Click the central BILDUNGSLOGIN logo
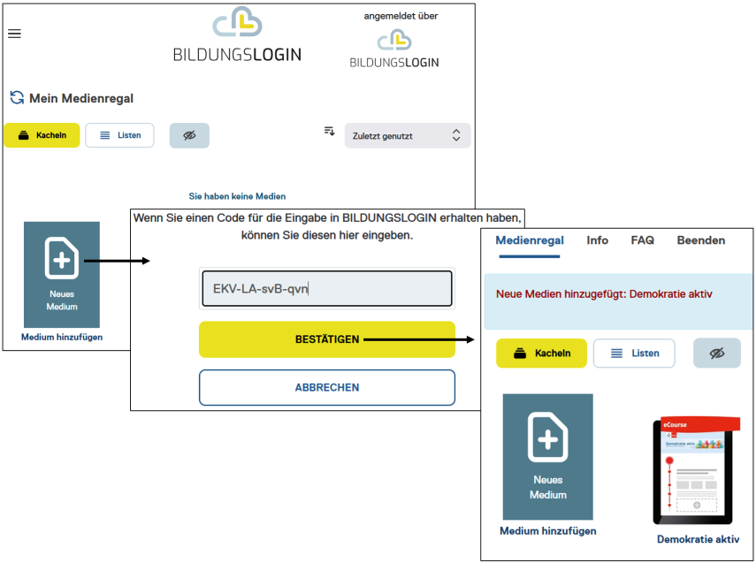756x563 pixels. tap(237, 35)
